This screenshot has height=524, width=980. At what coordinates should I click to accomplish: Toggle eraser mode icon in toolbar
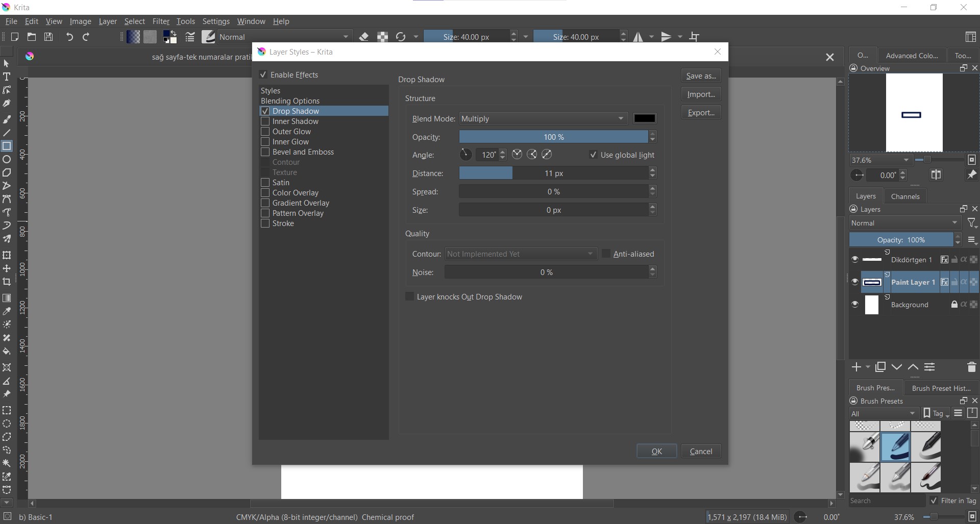364,37
